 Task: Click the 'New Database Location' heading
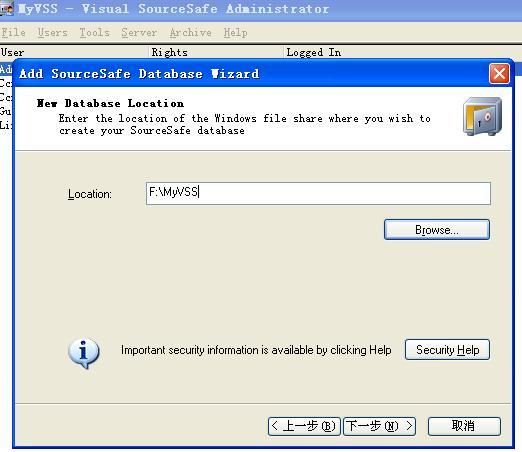[110, 103]
